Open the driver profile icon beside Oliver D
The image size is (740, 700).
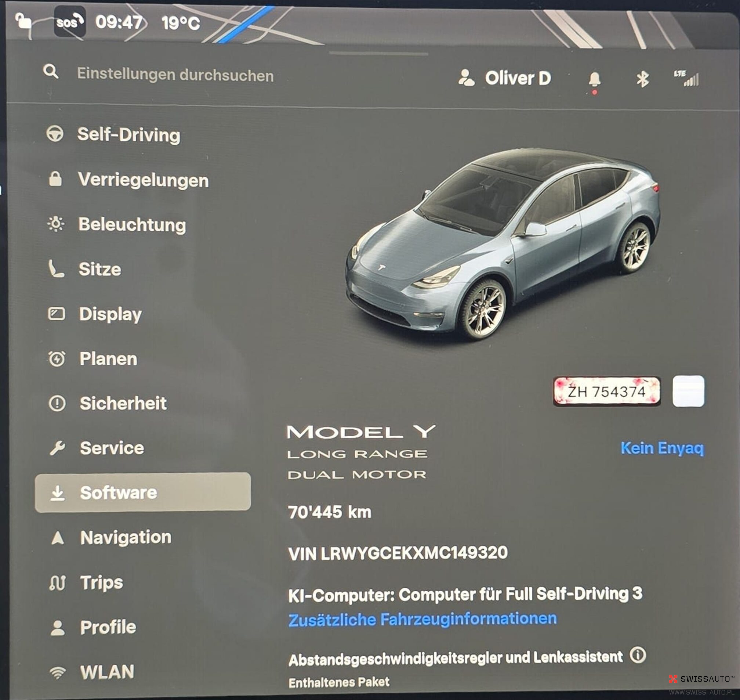(466, 78)
